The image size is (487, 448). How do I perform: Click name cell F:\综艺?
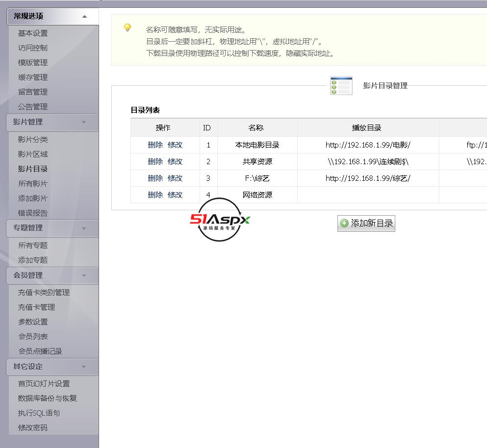point(257,178)
